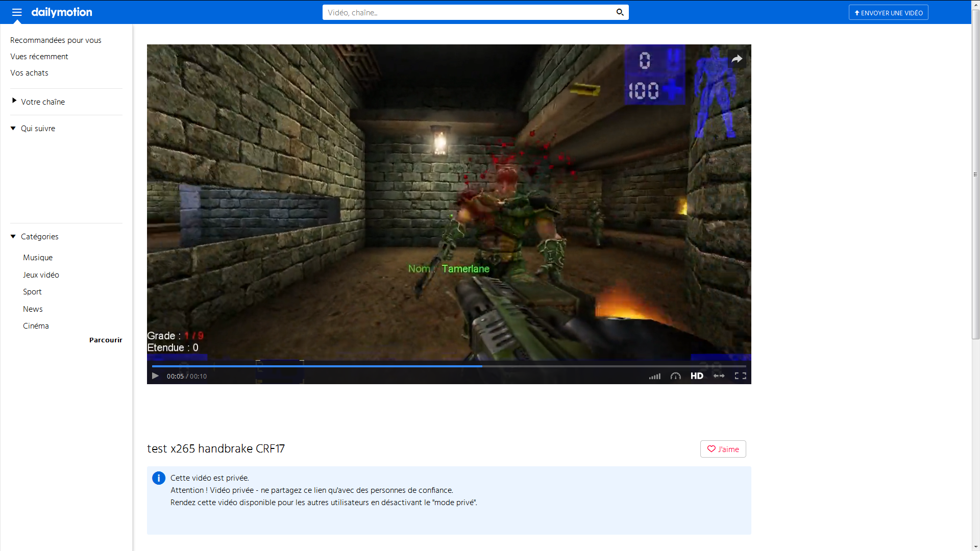The width and height of the screenshot is (980, 551).
Task: Click the headphones icon in player
Action: pyautogui.click(x=675, y=375)
